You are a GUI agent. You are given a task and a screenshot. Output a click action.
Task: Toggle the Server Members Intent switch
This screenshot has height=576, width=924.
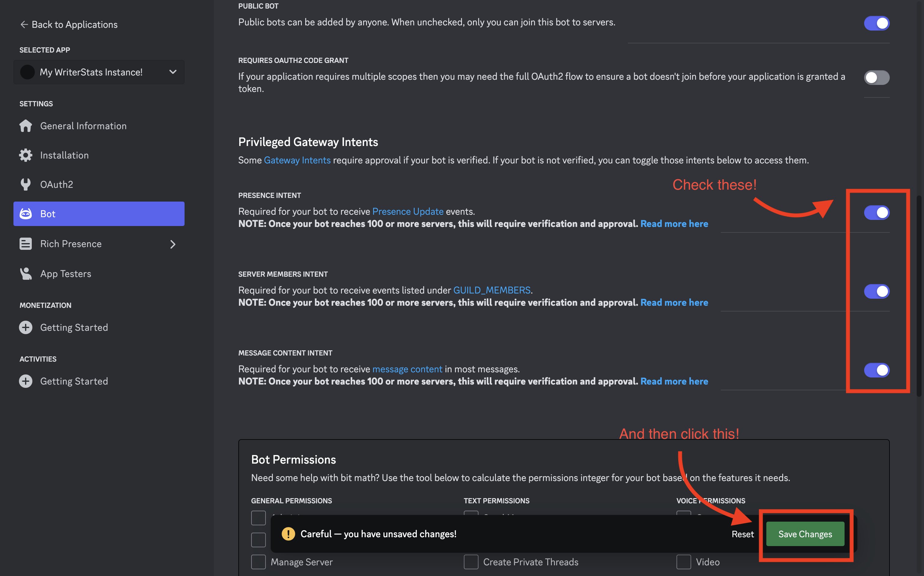[x=876, y=291]
